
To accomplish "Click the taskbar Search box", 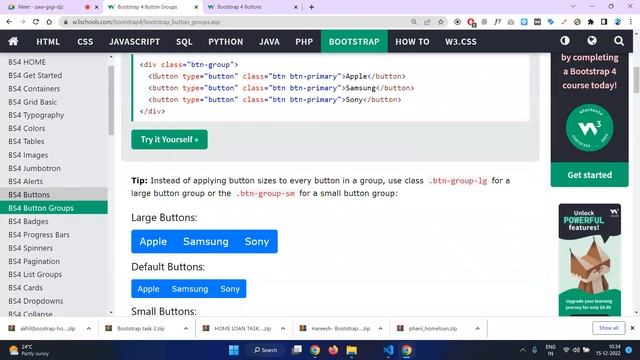I will pyautogui.click(x=265, y=350).
